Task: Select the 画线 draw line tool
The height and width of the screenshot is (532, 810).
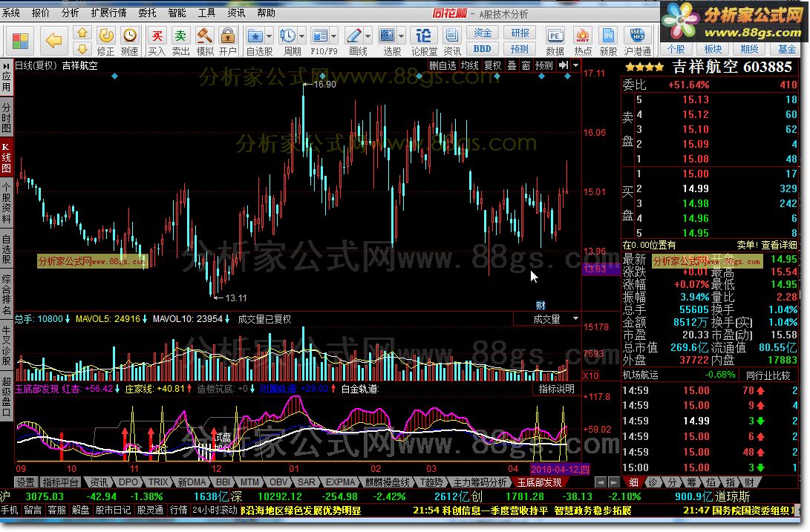Action: pos(354,36)
